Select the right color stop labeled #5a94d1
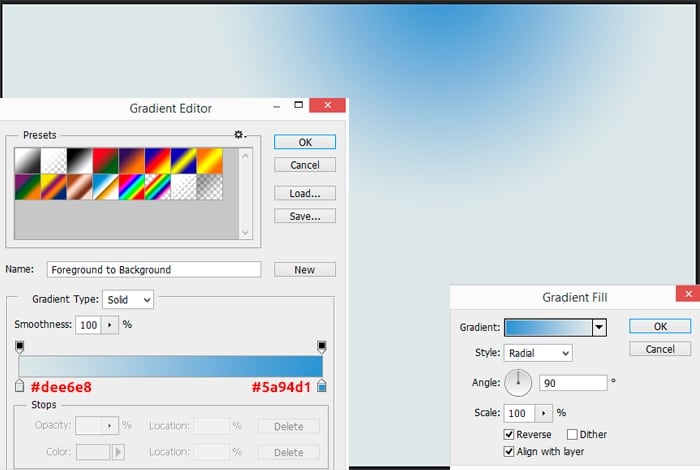700x470 pixels. coord(322,386)
